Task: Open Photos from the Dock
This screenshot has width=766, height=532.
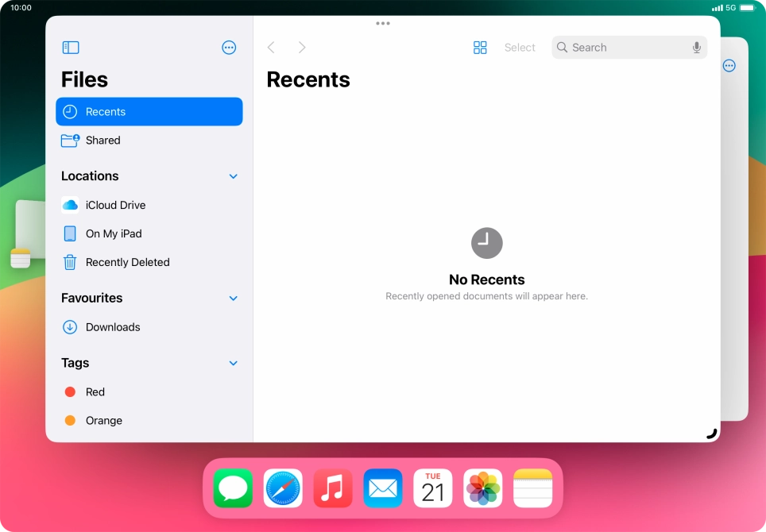Action: point(482,488)
